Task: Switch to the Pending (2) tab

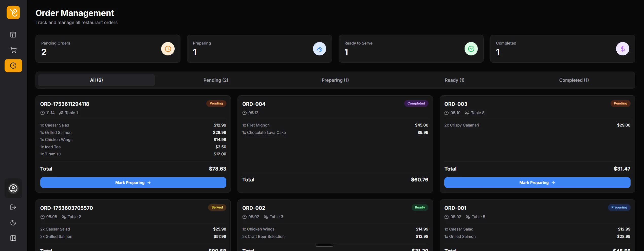Action: [216, 80]
